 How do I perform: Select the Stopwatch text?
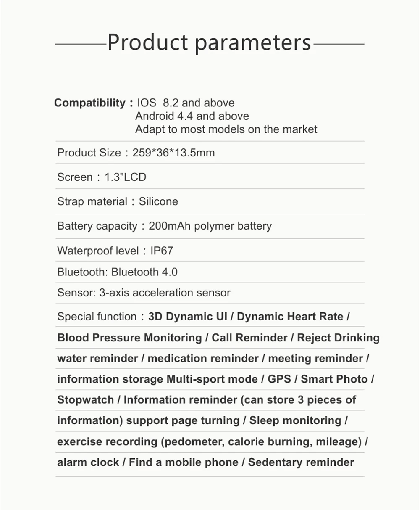pos(85,400)
